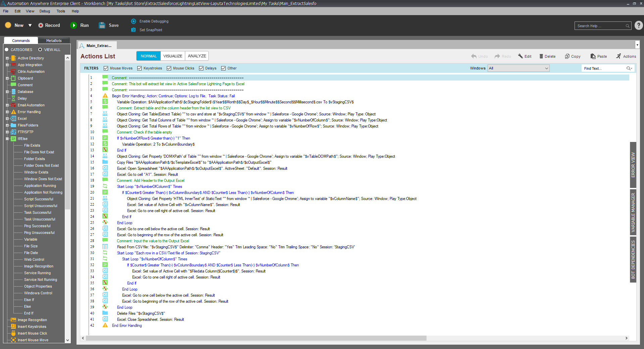Image resolution: width=644 pixels, height=349 pixels.
Task: Save the task with the floppy disk icon
Action: (102, 25)
